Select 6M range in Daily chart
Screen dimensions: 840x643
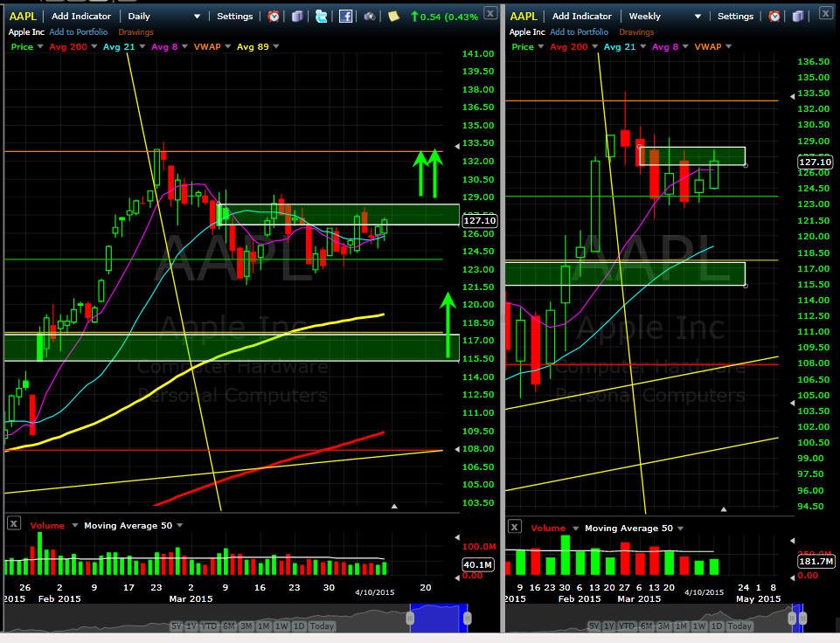tap(229, 626)
